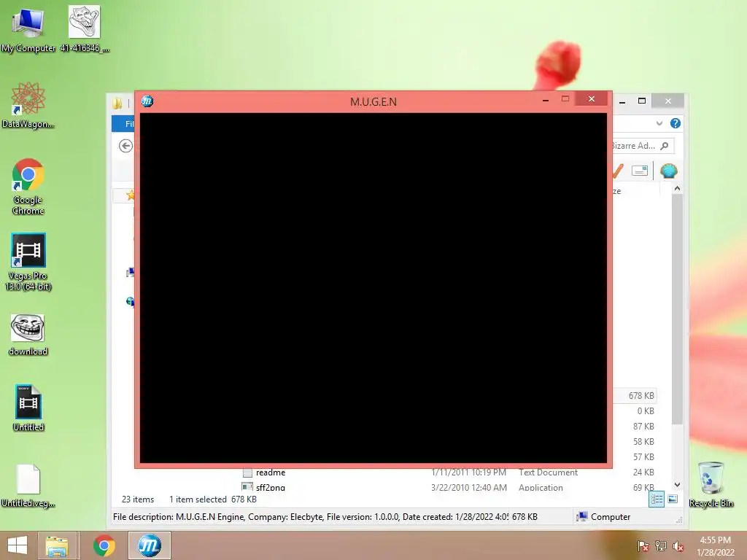The width and height of the screenshot is (747, 560).
Task: Open Explorer help question mark icon
Action: tap(675, 123)
